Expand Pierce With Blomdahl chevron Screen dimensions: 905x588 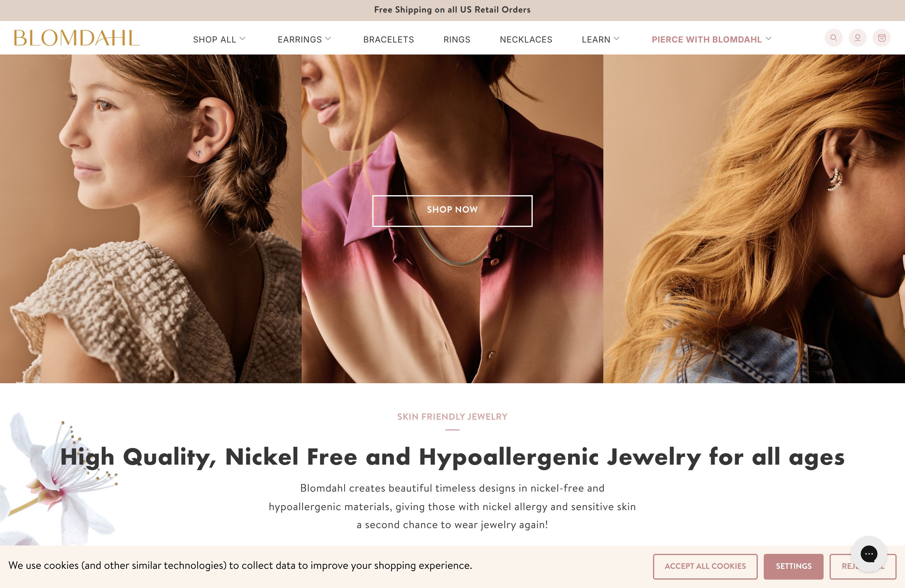[x=769, y=38]
